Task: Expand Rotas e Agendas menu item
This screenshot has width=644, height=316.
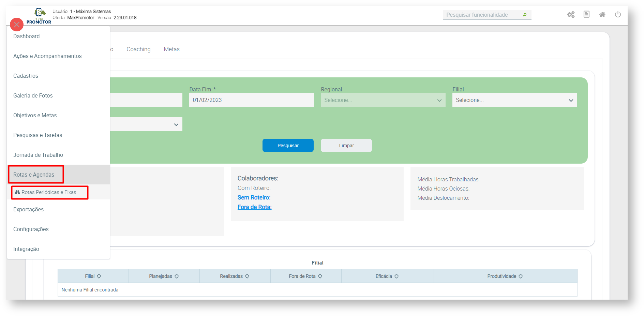Action: tap(58, 175)
